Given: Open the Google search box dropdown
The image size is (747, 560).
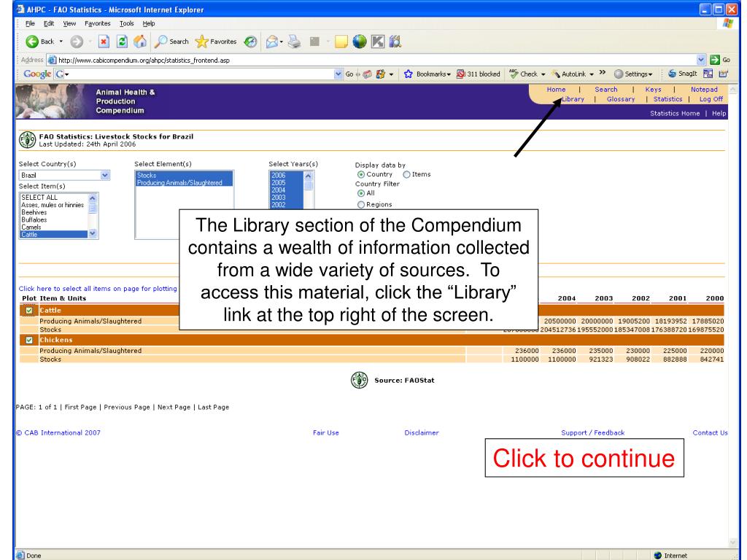Looking at the screenshot, I should (338, 74).
